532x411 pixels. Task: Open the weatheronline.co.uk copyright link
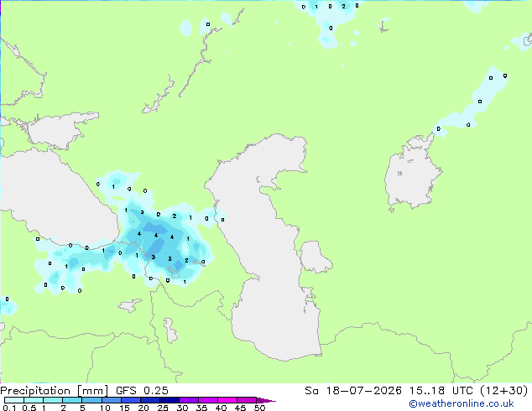[462, 403]
